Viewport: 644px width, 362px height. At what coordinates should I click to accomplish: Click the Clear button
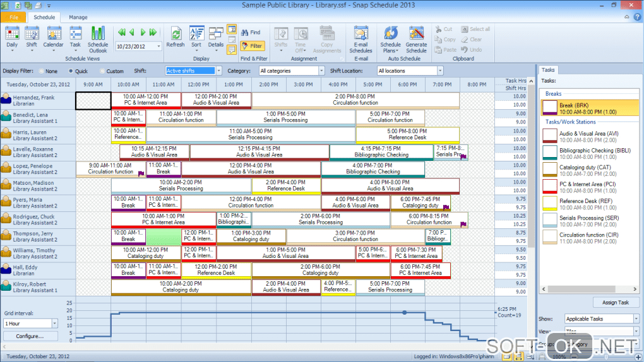(x=472, y=39)
